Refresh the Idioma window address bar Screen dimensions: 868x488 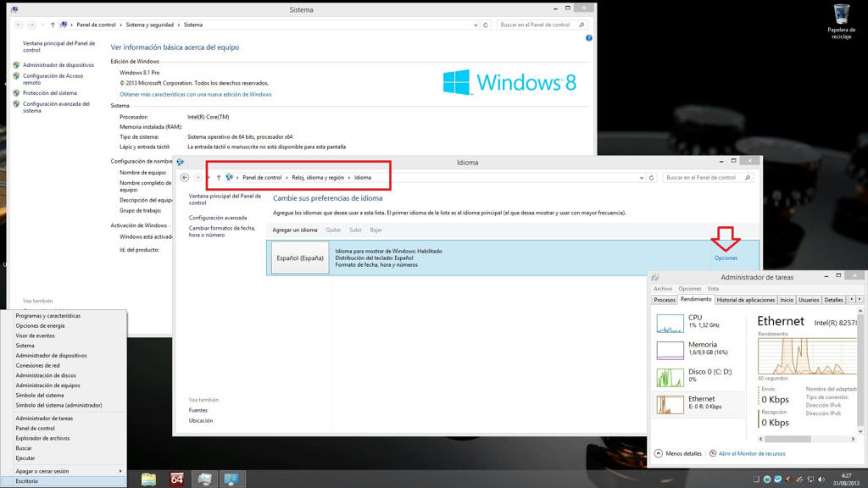(652, 178)
